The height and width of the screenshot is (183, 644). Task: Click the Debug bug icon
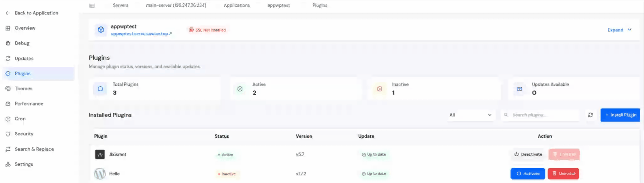8,43
